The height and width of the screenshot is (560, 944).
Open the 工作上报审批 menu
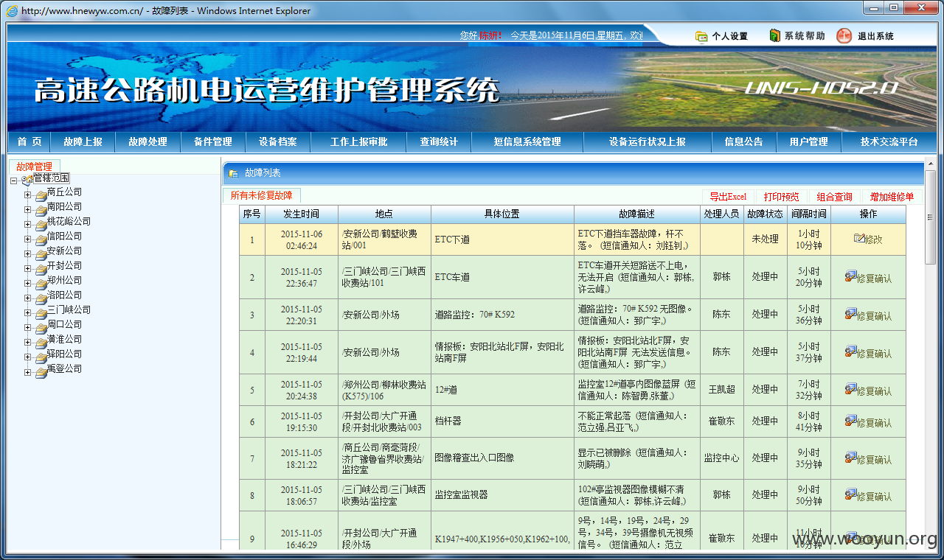tap(358, 141)
